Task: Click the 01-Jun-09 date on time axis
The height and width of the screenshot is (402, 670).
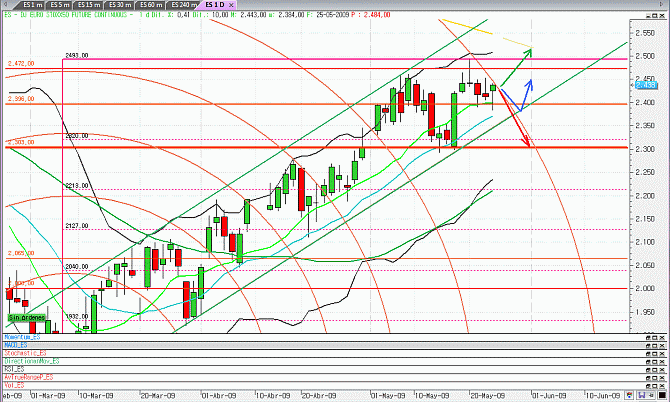Action: 549,396
